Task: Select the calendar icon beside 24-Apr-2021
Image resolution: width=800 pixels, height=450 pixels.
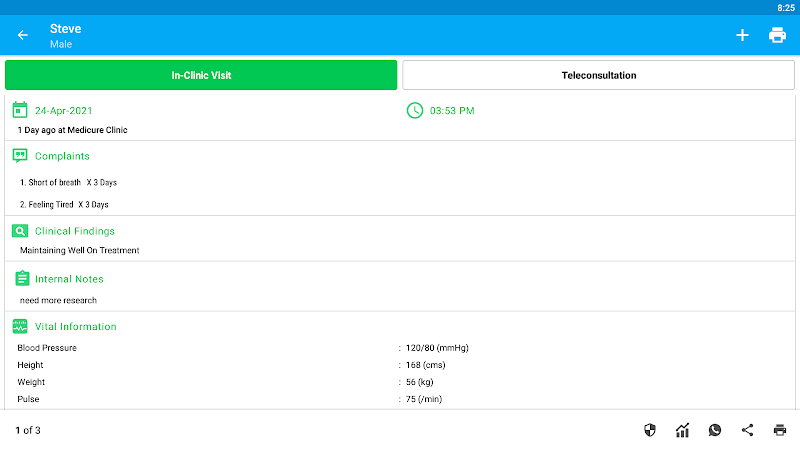Action: 20,110
